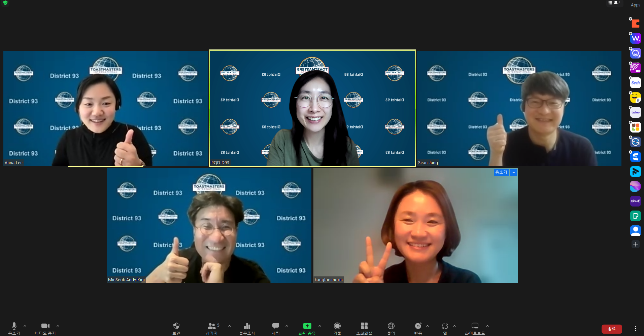Click the 'PQD D93' name label
644x336 pixels.
220,163
